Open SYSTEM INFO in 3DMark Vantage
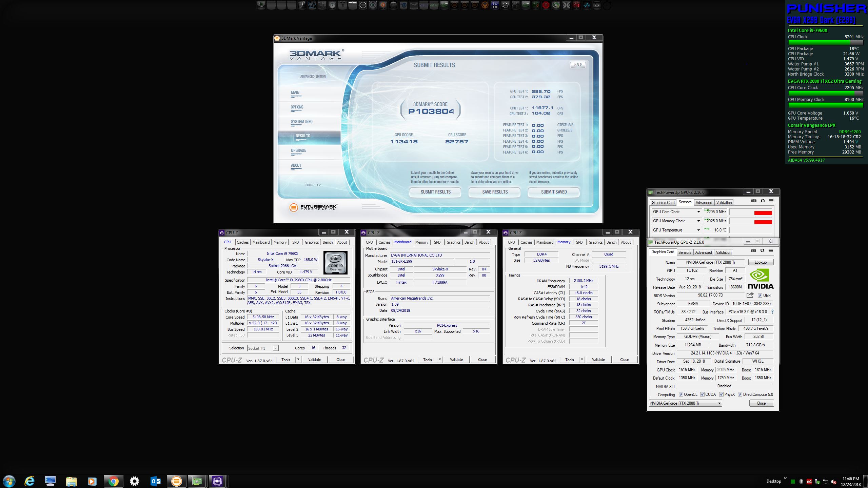868x488 pixels. pos(301,122)
